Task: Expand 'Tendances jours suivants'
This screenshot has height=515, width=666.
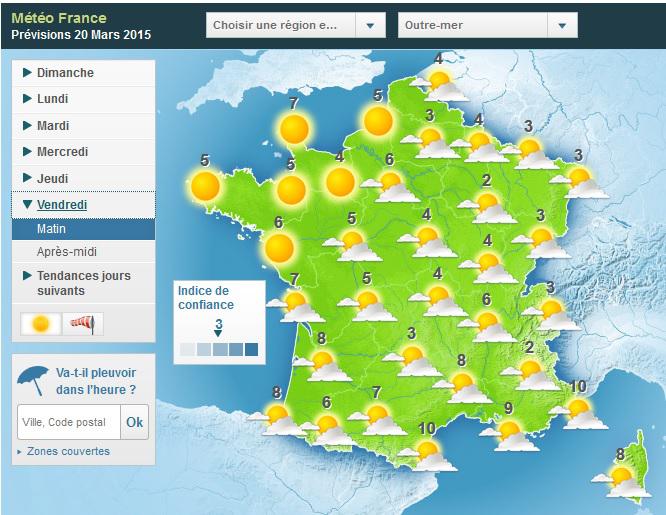Action: coord(83,283)
